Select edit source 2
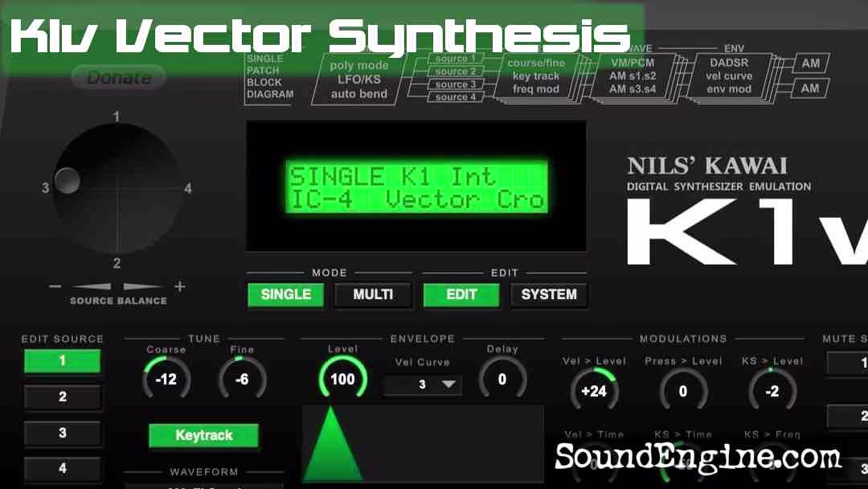This screenshot has width=868, height=489. click(x=63, y=397)
